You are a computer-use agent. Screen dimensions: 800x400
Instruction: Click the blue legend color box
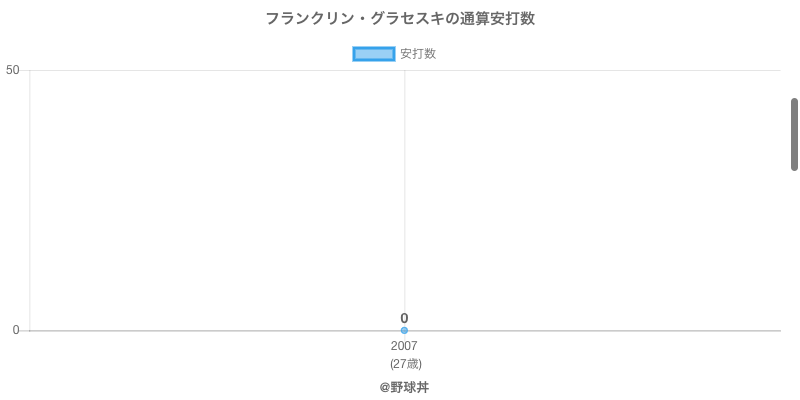tap(374, 54)
